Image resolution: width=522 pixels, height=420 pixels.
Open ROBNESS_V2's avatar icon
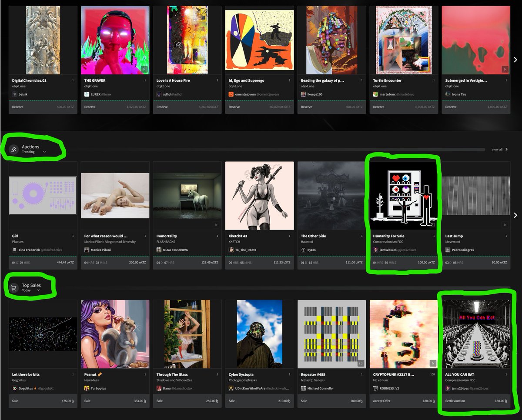point(375,388)
